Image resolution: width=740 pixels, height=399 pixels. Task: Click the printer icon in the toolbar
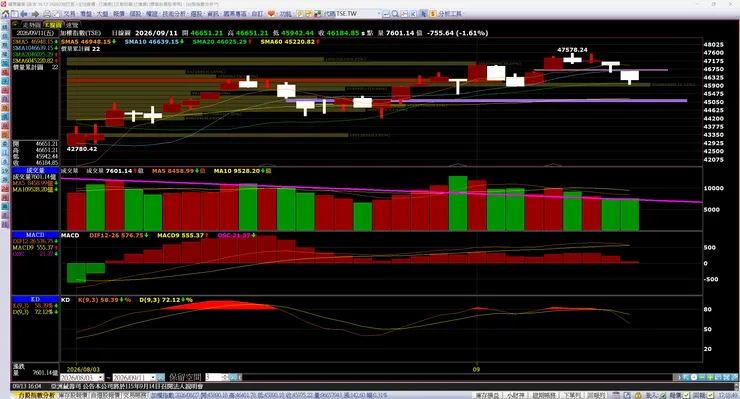(47, 14)
